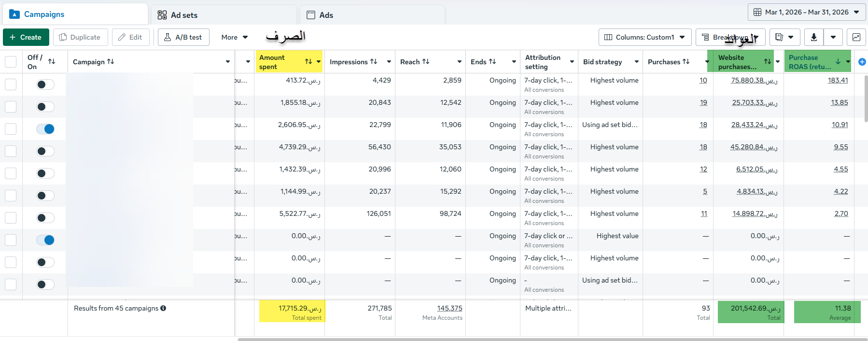Click the A/B test button

click(x=183, y=37)
